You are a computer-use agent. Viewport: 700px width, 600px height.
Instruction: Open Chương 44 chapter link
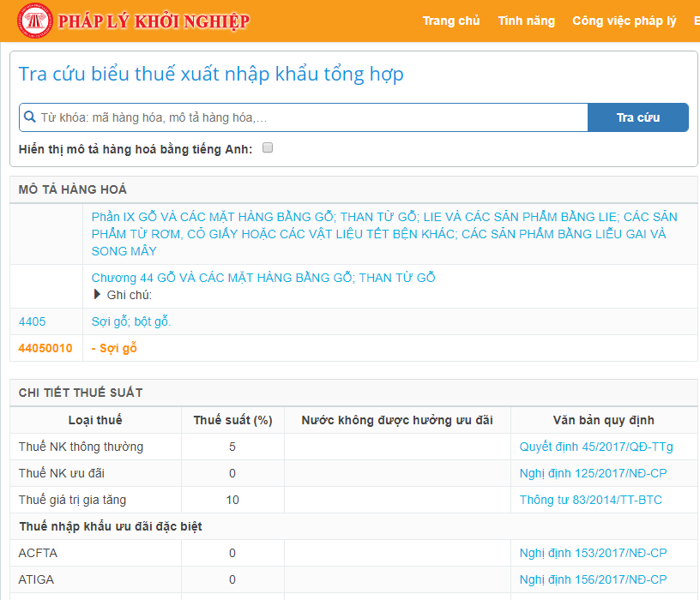[263, 278]
